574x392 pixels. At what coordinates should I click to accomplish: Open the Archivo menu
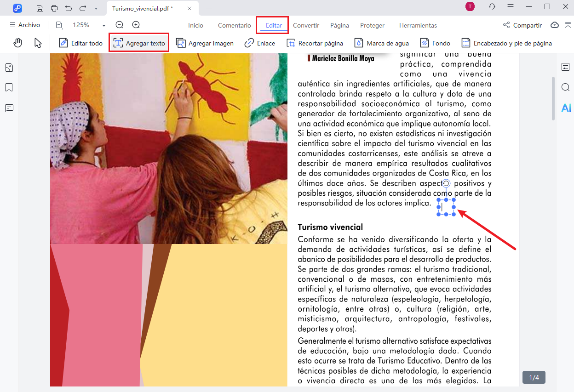pos(25,25)
